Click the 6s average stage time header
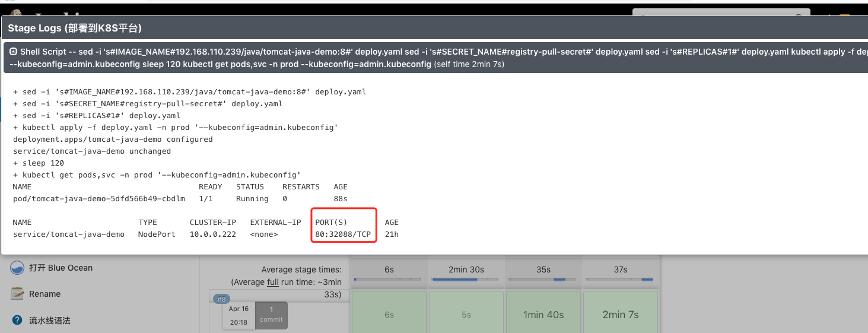868x333 pixels. tap(389, 269)
